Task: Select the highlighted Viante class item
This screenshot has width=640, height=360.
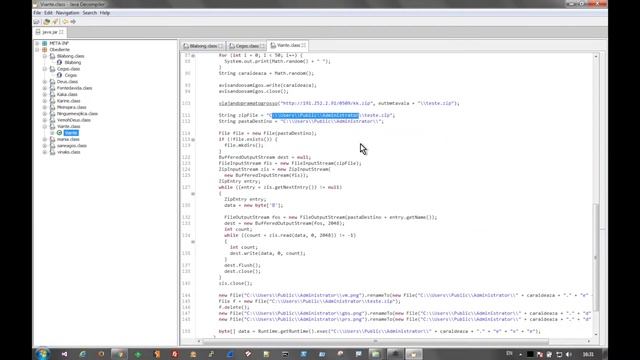Action: (x=71, y=133)
